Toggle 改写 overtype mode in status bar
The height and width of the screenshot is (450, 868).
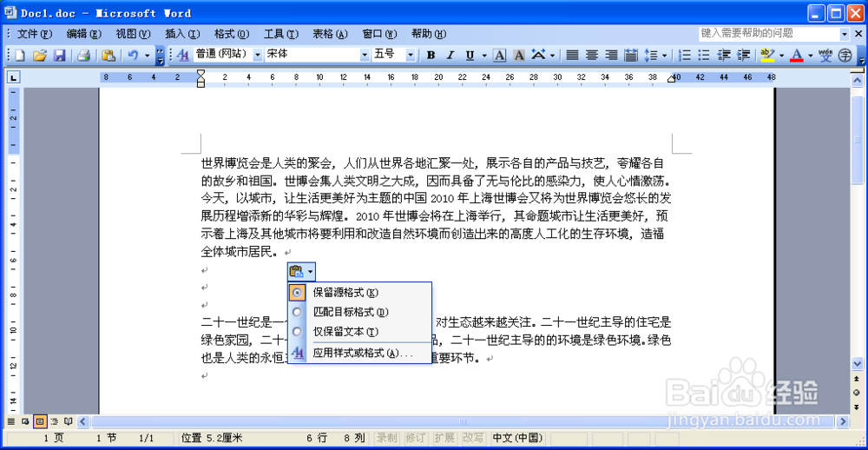[472, 439]
